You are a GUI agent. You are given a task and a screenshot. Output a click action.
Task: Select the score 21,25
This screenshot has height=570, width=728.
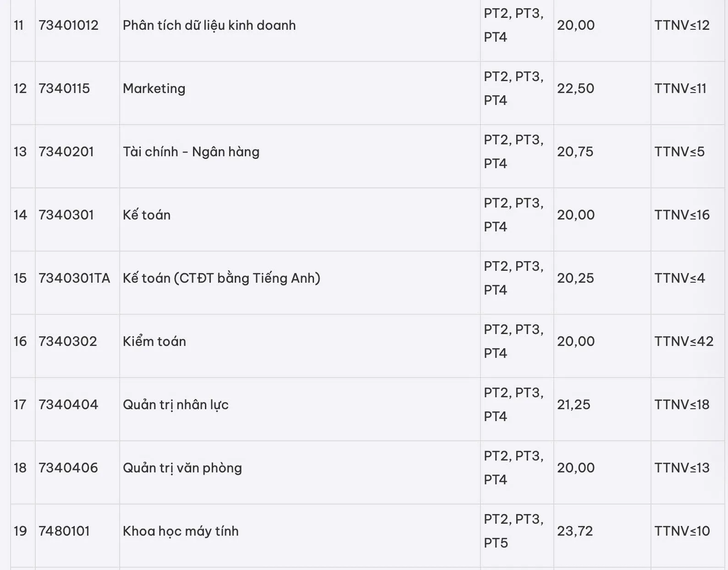pos(574,405)
